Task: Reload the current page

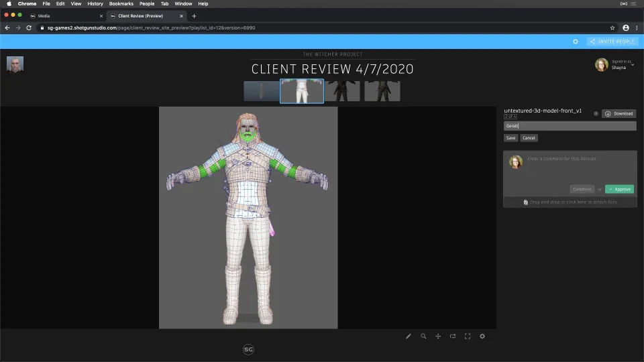Action: (29, 28)
